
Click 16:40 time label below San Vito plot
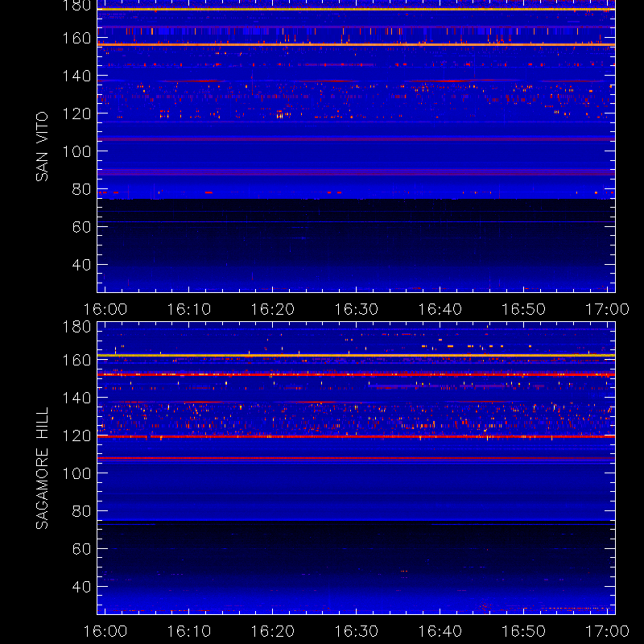440,309
